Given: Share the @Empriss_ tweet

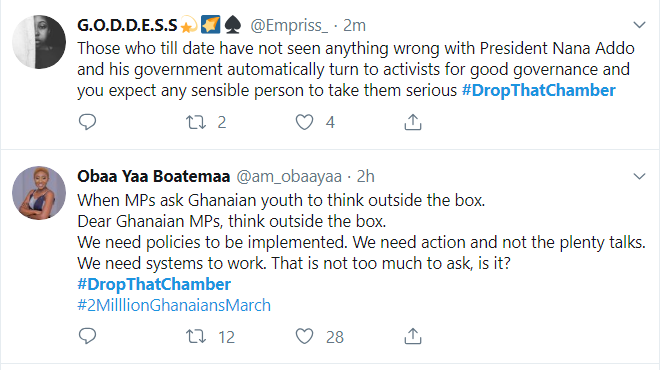Looking at the screenshot, I should [x=413, y=122].
